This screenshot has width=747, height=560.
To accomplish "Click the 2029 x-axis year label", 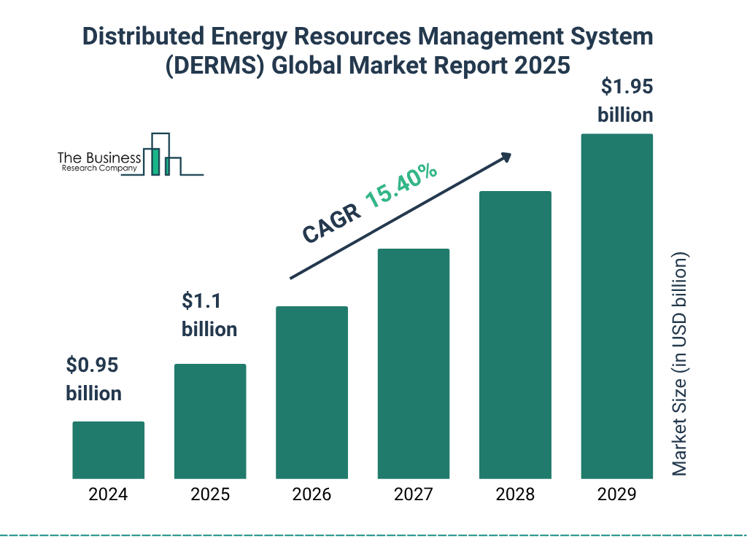I will tap(616, 494).
